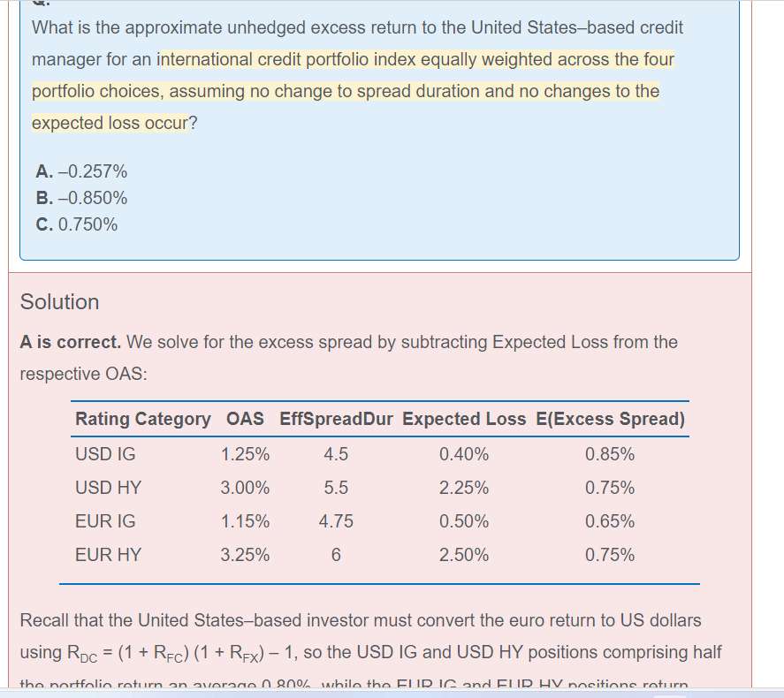
Task: Click the bold "A is correct." text
Action: pos(71,341)
